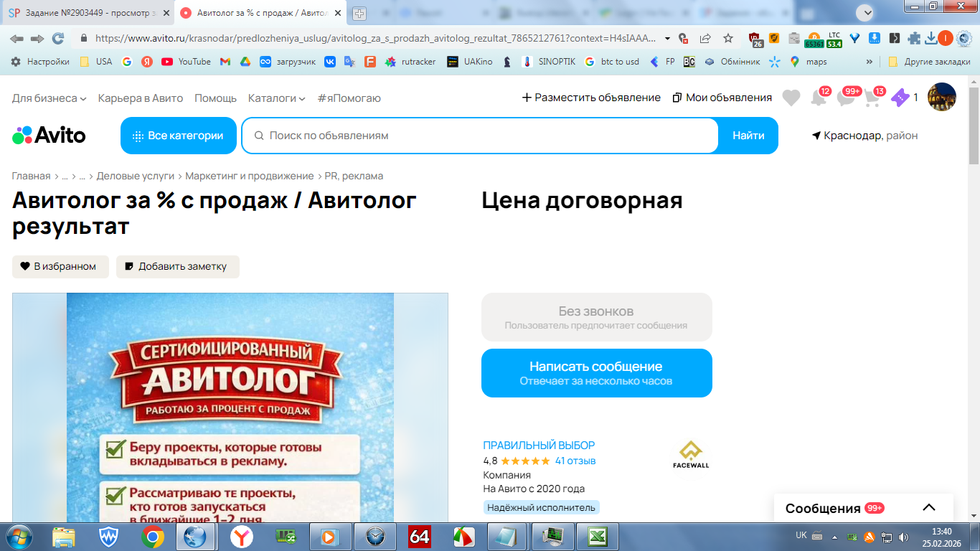Open the maps bookmark
This screenshot has height=551, width=980.
pyautogui.click(x=808, y=62)
